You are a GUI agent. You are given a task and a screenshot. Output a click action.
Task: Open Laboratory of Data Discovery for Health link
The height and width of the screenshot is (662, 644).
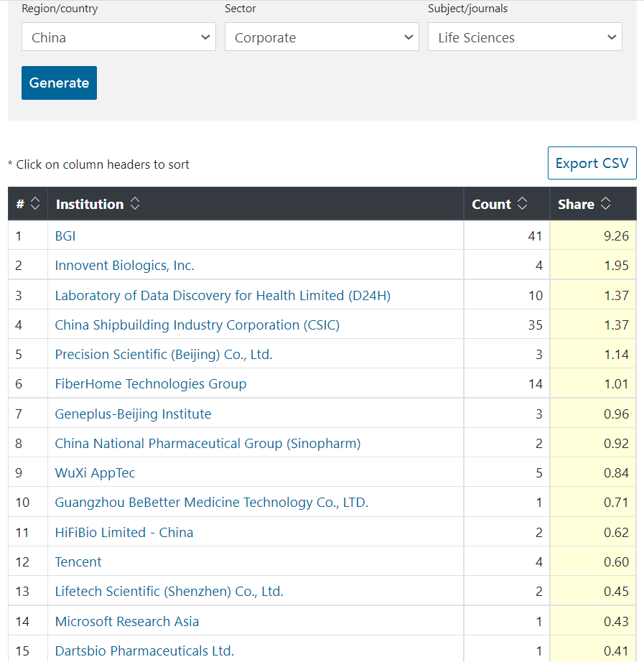coord(223,296)
